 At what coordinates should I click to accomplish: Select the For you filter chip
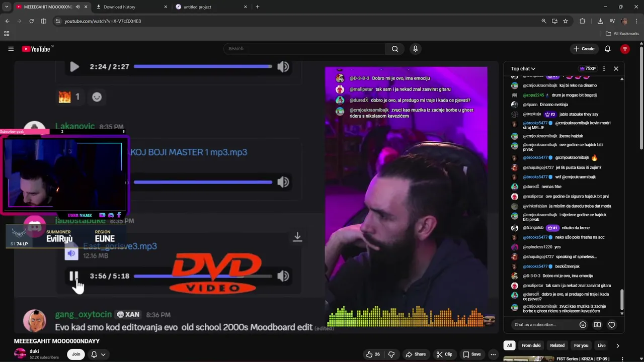coord(581,345)
